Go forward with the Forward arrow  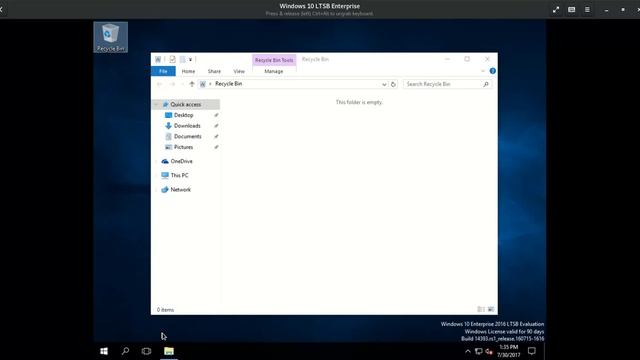point(173,84)
